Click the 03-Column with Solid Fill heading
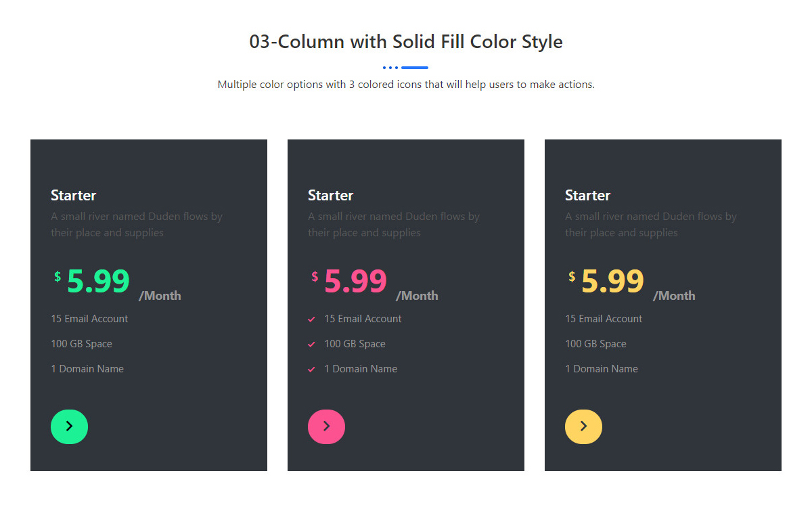The height and width of the screenshot is (505, 812). [x=406, y=42]
